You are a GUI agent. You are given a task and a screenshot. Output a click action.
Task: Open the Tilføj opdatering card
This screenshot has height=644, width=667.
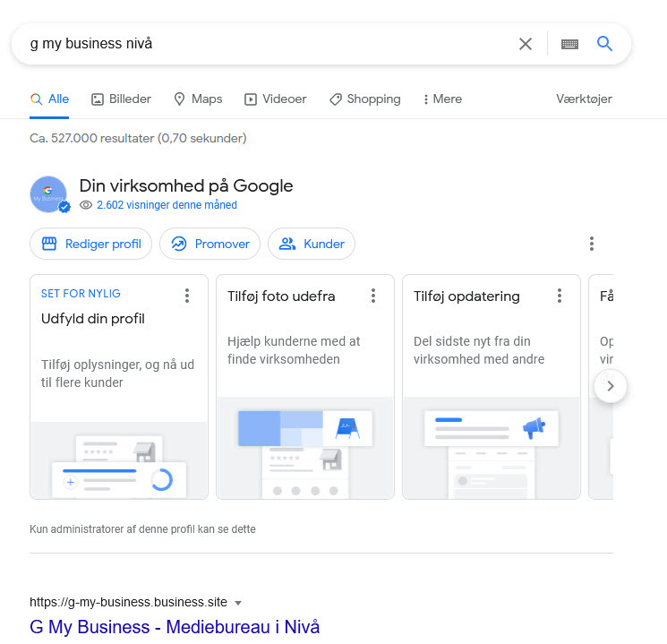point(492,387)
